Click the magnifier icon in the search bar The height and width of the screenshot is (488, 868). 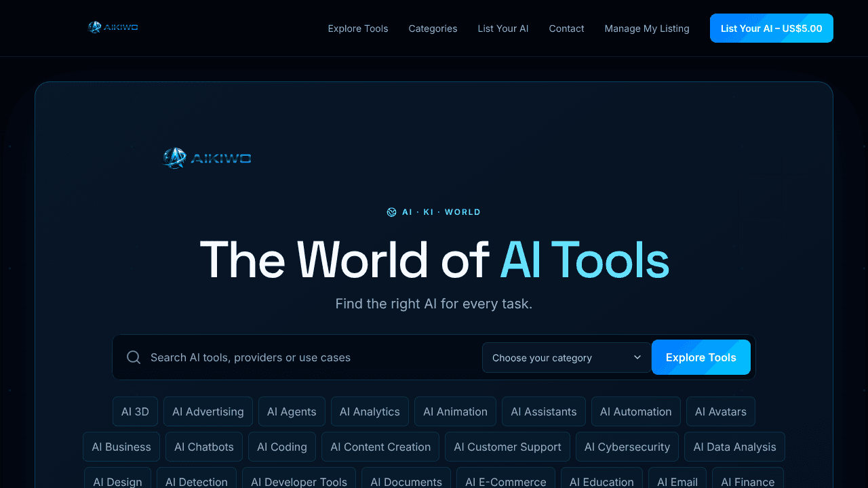click(134, 357)
